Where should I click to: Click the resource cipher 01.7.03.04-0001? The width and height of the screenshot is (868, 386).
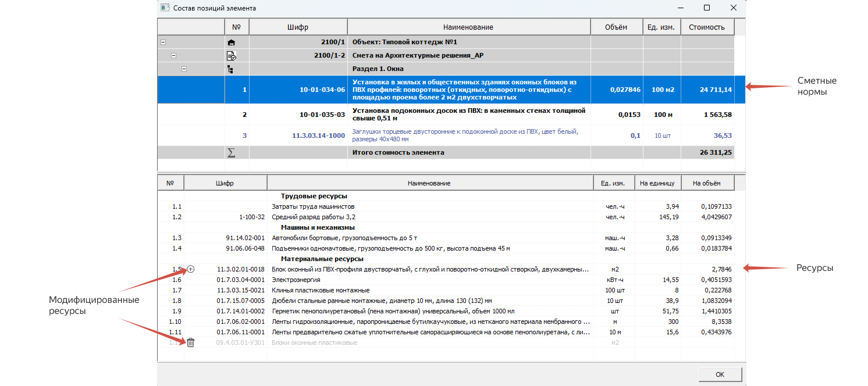[240, 280]
